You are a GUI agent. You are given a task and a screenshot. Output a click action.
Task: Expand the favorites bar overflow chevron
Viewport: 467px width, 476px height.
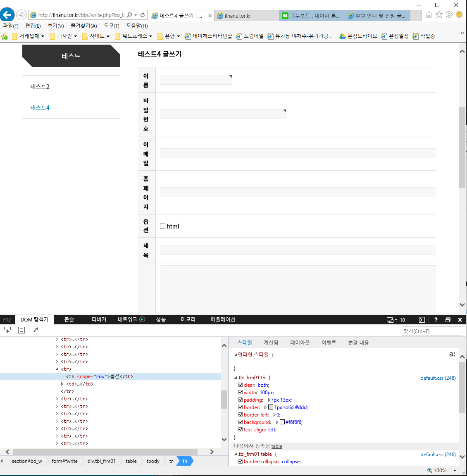[x=462, y=33]
